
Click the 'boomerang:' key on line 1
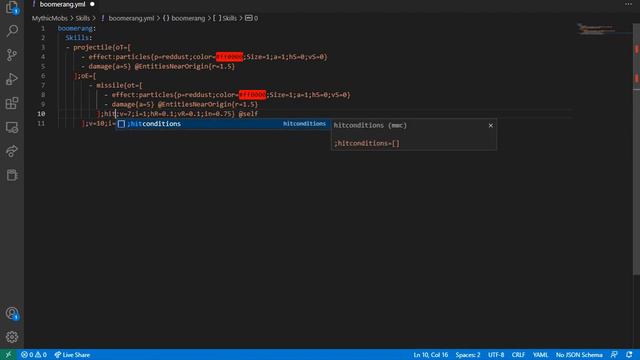(x=77, y=28)
